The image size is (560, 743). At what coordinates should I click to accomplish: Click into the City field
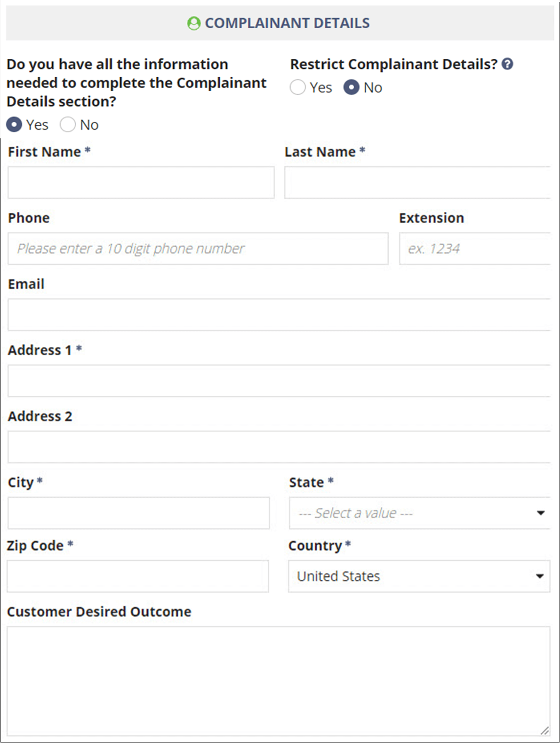click(138, 513)
